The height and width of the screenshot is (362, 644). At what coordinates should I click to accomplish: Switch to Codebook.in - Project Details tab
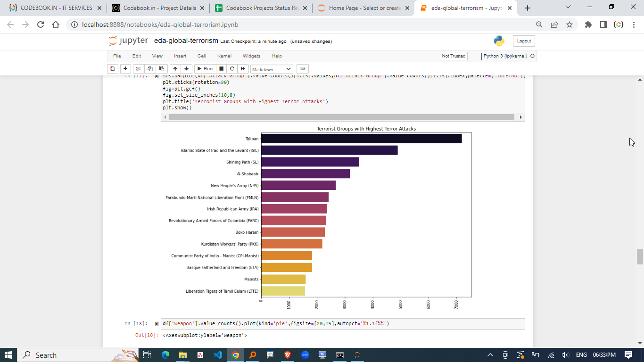[158, 8]
